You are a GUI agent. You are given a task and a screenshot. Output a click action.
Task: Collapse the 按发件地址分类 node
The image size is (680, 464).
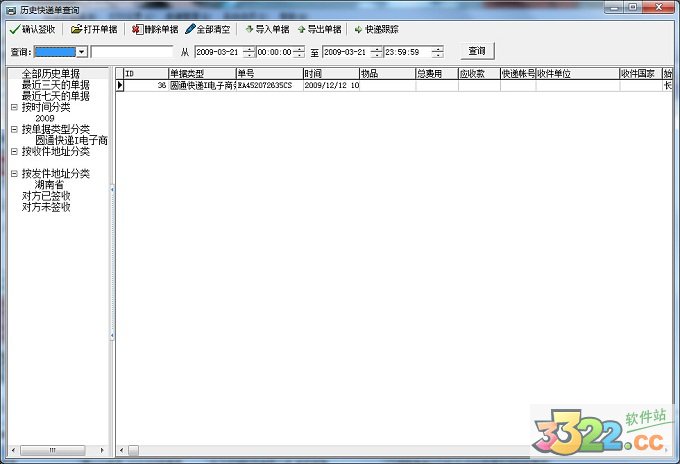click(x=14, y=174)
